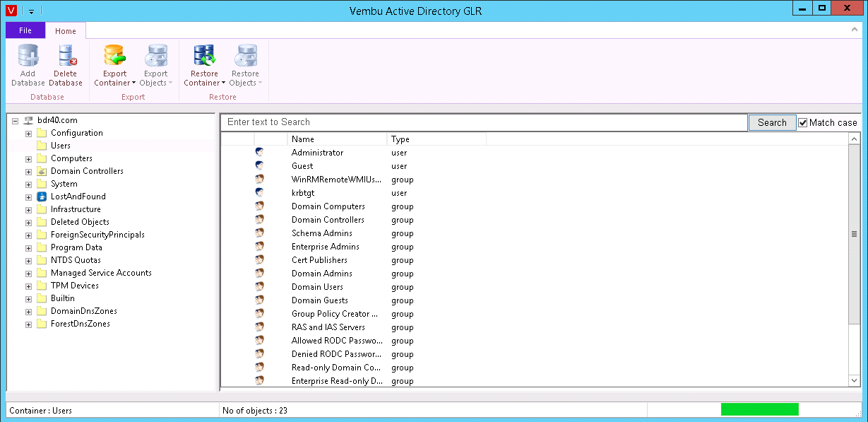This screenshot has height=422, width=868.
Task: Expand the ForeignSecurityPrincipals tree node
Action: (28, 235)
